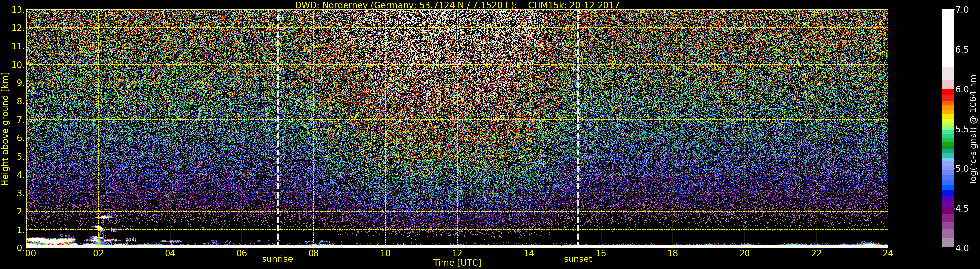Click the '02' time tick label
The width and height of the screenshot is (980, 269).
pos(98,253)
